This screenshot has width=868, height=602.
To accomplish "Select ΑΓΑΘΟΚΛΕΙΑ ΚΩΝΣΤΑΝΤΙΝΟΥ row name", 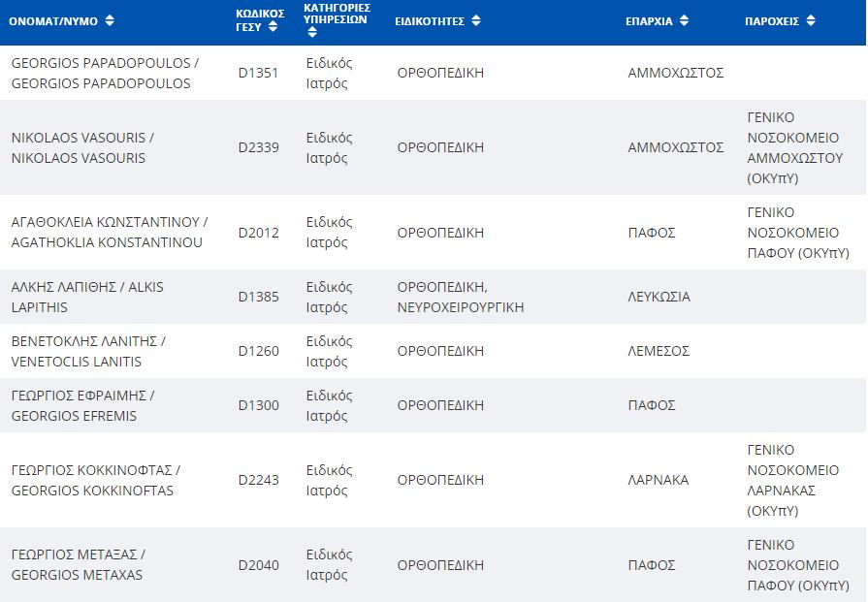I will click(109, 233).
